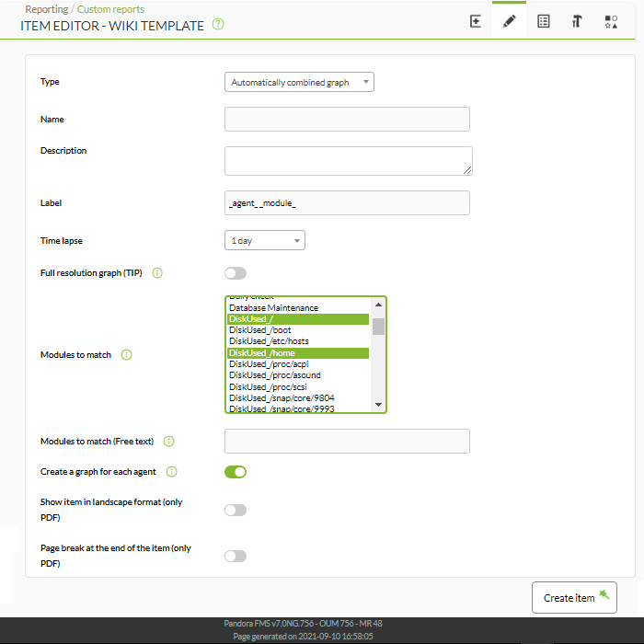Click the Create item button

[574, 598]
